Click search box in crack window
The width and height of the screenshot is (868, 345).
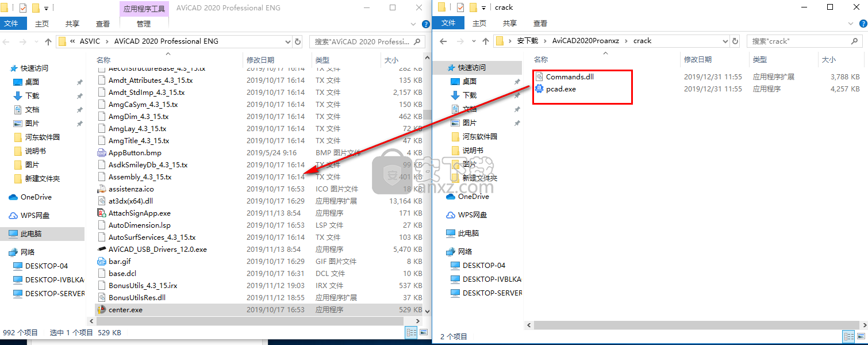click(805, 41)
